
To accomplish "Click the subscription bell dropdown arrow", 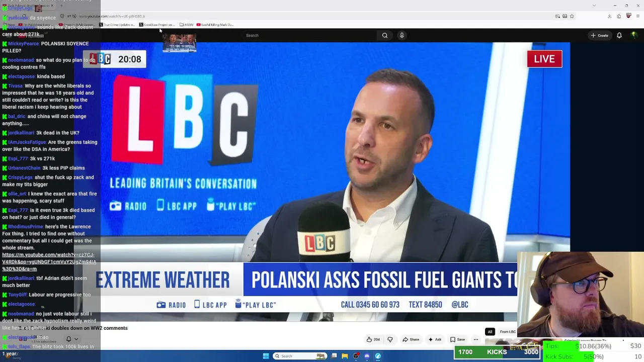I will click(x=76, y=339).
